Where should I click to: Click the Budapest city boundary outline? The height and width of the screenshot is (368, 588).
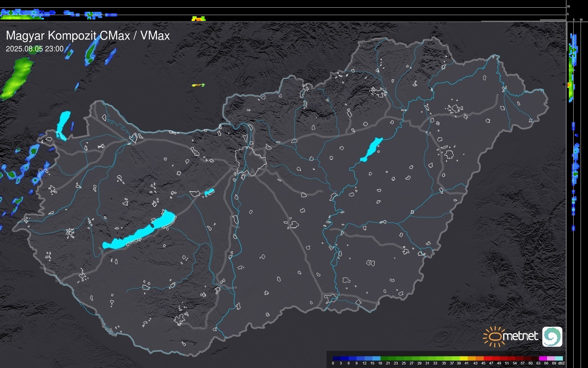pos(251,161)
